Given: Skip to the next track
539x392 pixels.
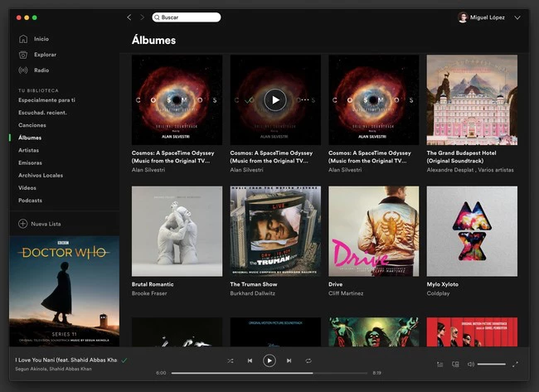Looking at the screenshot, I should point(289,361).
